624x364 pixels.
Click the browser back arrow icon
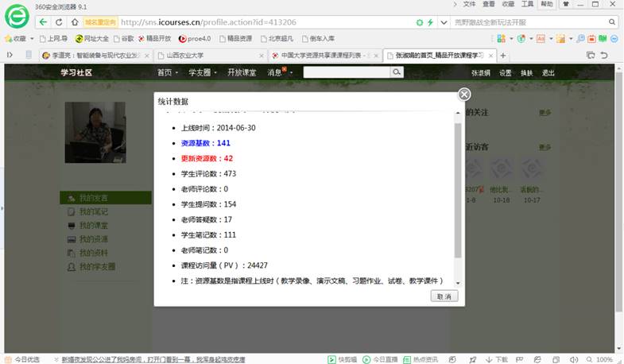(x=44, y=21)
